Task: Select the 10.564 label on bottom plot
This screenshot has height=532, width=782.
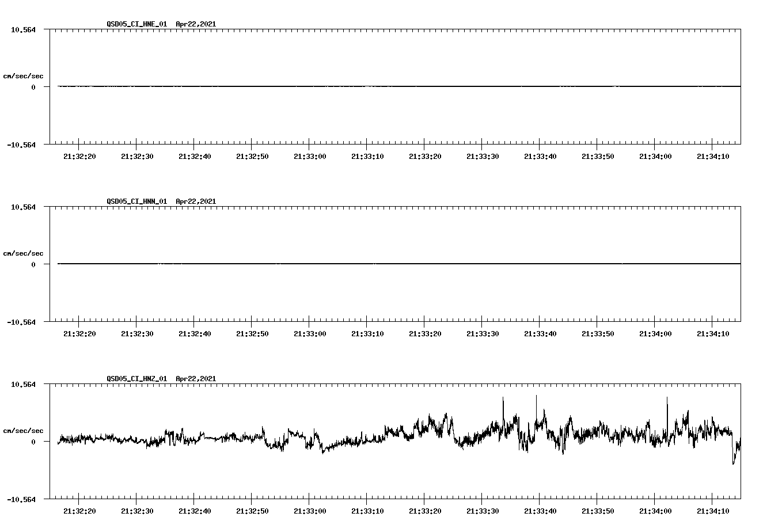Action: click(24, 384)
